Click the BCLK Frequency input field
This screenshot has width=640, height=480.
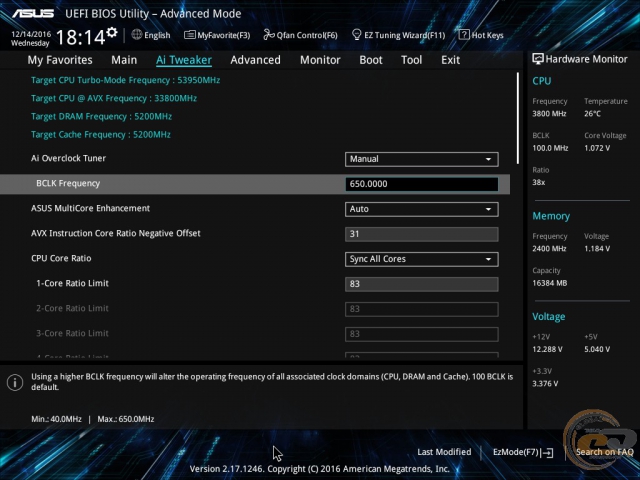tap(421, 184)
